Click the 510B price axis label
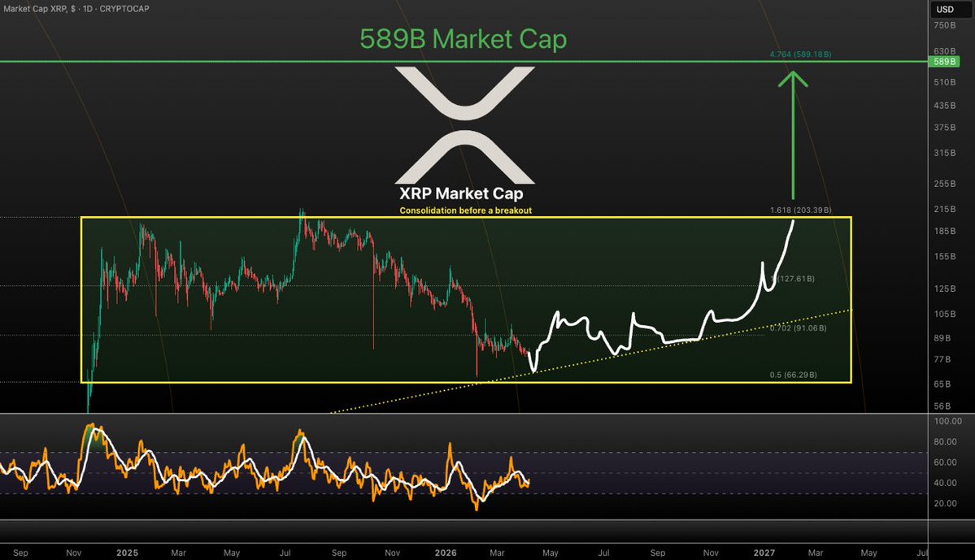 click(x=945, y=82)
